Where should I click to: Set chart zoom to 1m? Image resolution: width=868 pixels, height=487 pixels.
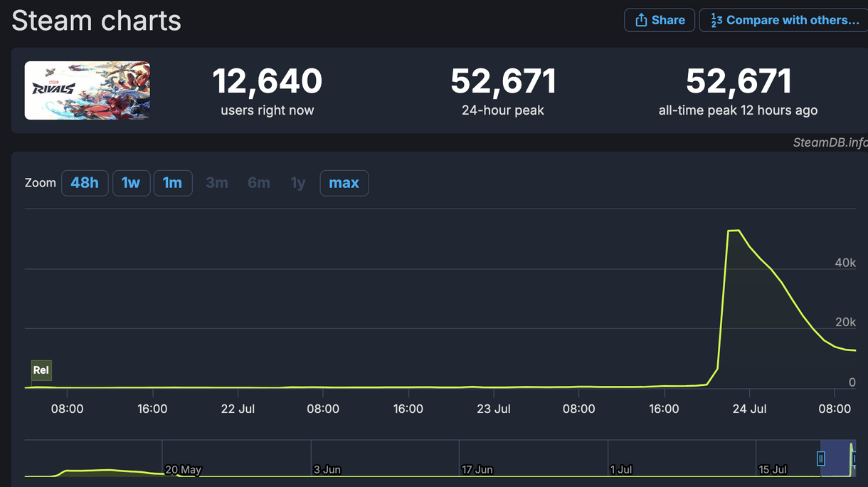pyautogui.click(x=173, y=183)
